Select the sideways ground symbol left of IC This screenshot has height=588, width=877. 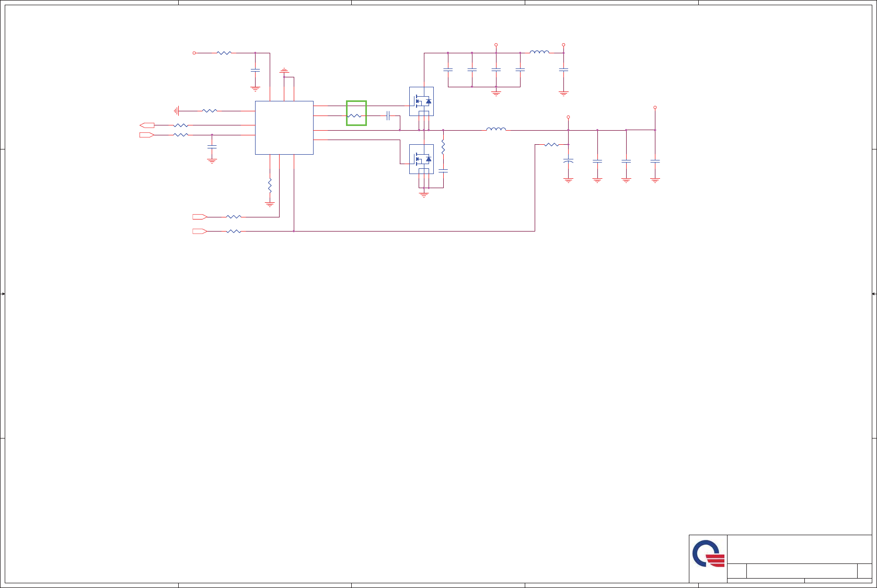177,111
